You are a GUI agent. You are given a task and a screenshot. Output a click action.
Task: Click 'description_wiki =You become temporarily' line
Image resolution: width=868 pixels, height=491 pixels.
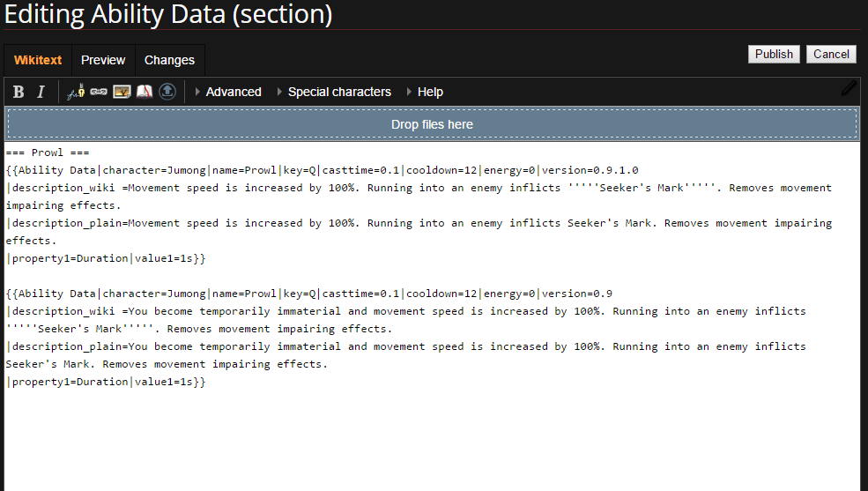point(405,311)
